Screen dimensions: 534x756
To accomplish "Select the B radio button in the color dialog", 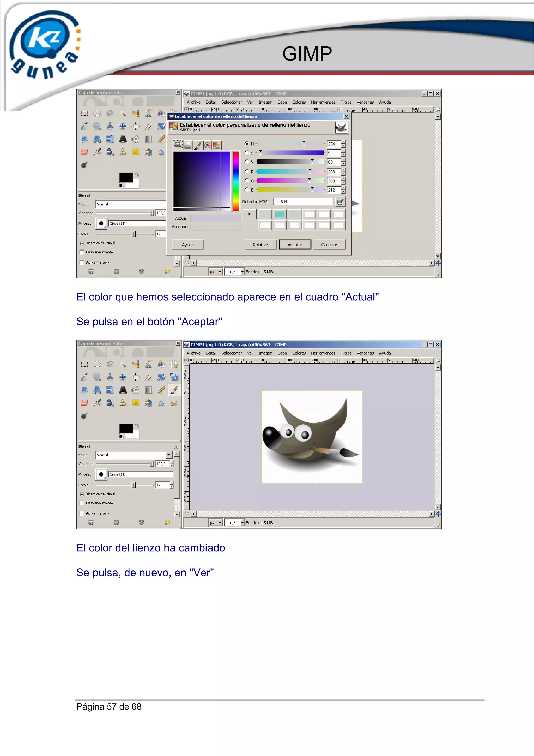I will point(247,190).
